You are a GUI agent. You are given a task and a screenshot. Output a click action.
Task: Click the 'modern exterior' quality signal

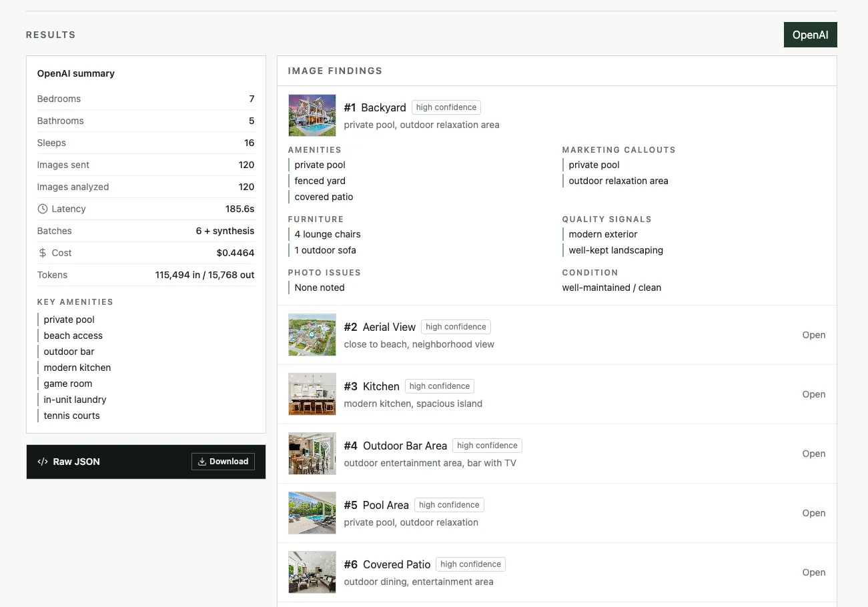click(603, 234)
